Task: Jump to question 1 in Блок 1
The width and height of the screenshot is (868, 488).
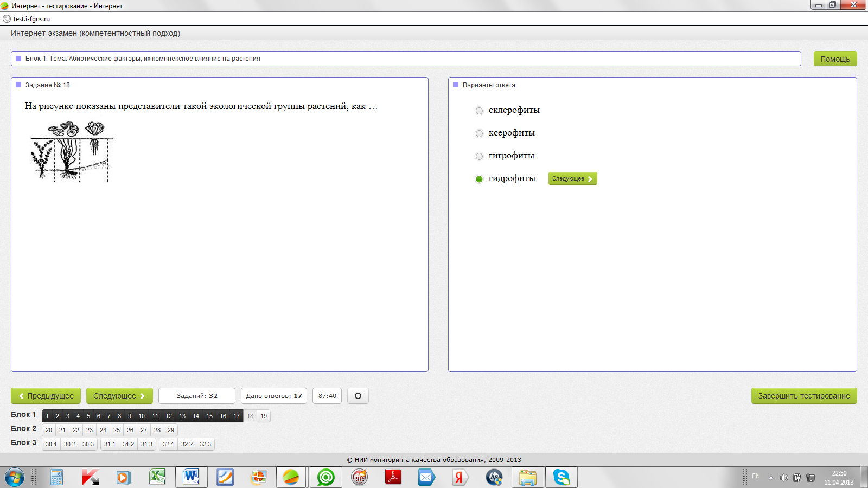Action: 47,416
